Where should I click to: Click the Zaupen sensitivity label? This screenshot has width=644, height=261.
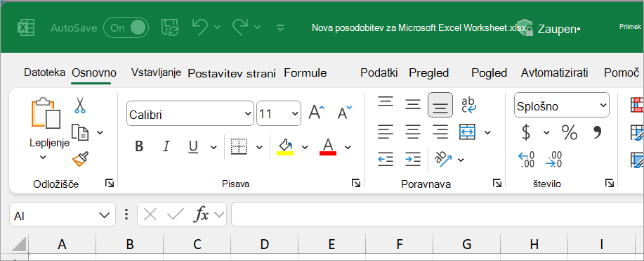click(558, 30)
